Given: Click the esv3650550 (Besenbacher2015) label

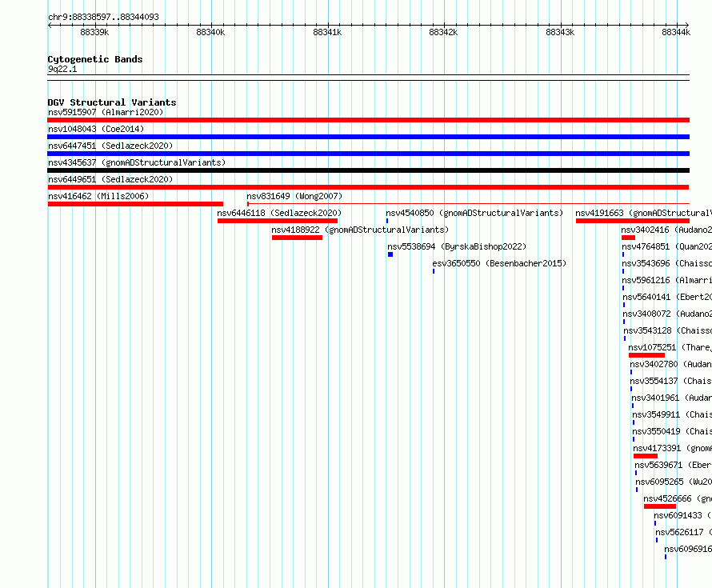Looking at the screenshot, I should point(499,263).
